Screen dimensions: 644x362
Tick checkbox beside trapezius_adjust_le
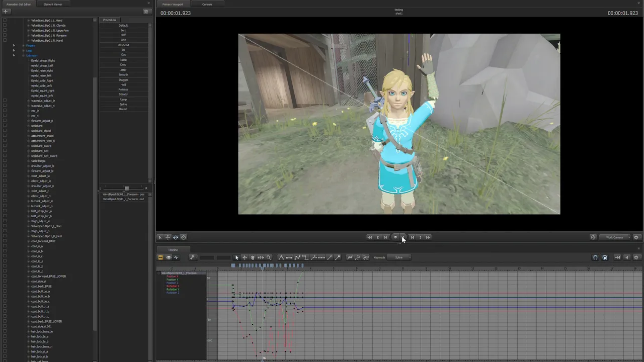pos(5,101)
